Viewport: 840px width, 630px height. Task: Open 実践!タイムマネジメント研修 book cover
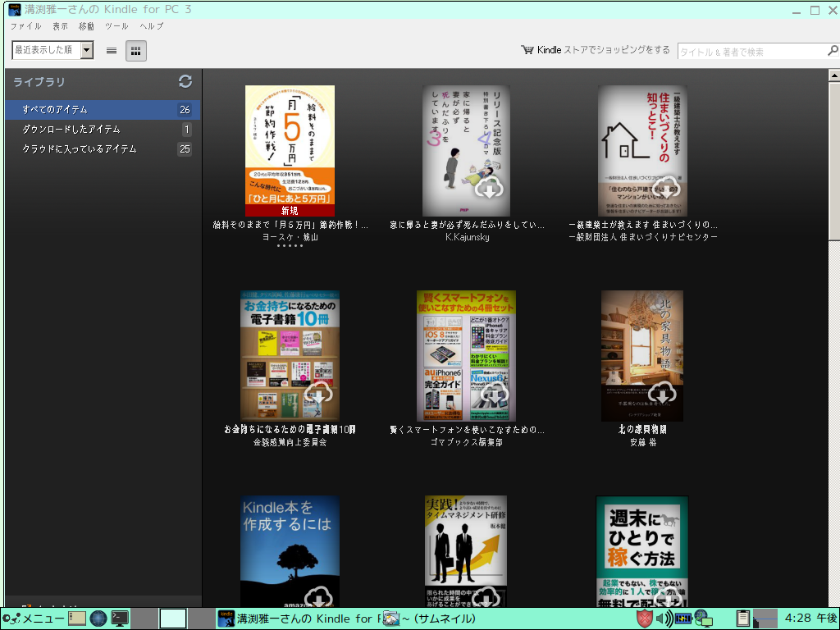(466, 550)
